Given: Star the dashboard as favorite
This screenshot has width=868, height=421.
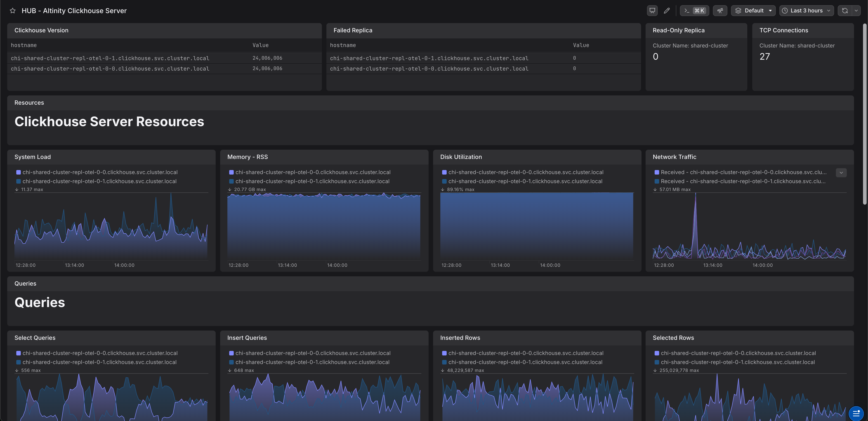Looking at the screenshot, I should point(12,11).
